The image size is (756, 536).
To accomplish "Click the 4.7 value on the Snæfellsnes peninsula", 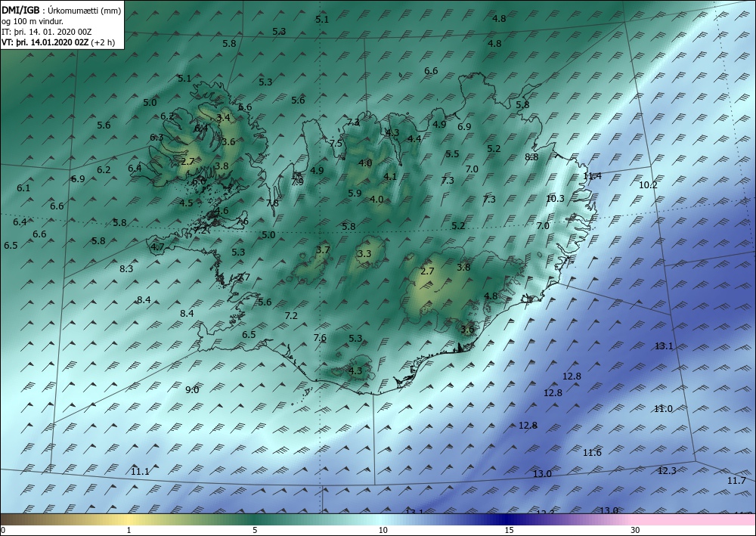I will 158,246.
